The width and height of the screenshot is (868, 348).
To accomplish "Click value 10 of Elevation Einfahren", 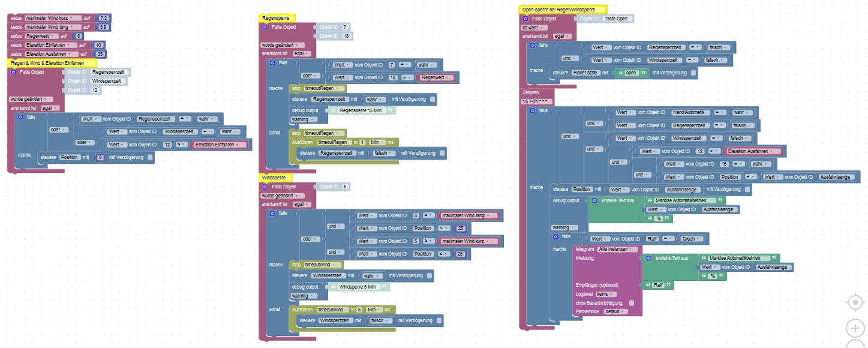I will (x=99, y=45).
